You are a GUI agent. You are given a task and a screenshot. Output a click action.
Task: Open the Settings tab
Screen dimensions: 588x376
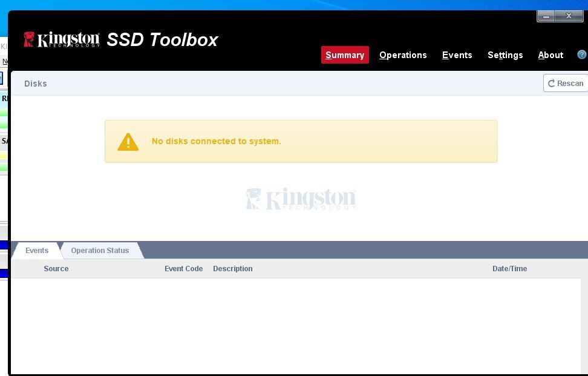[505, 55]
